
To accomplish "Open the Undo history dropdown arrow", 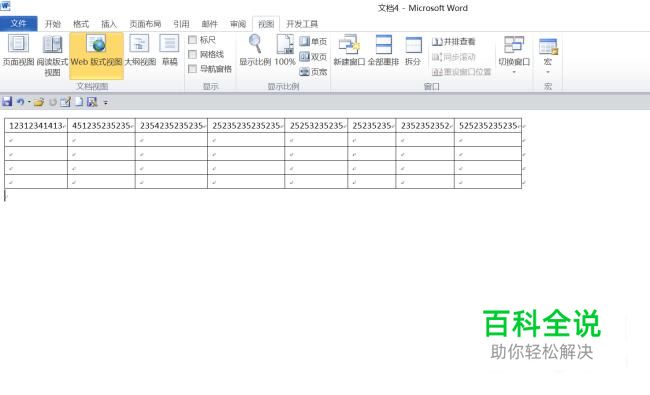I will [x=29, y=102].
